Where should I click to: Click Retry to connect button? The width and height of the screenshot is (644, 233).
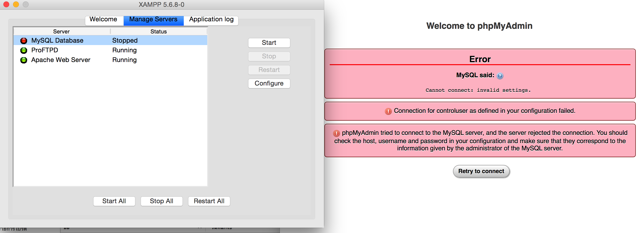[x=481, y=171]
